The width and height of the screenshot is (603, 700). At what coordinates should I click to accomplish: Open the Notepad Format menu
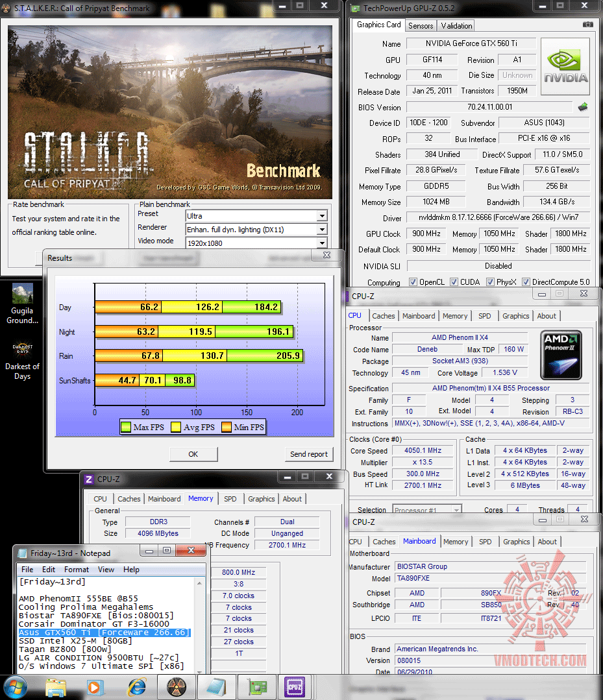[x=77, y=569]
